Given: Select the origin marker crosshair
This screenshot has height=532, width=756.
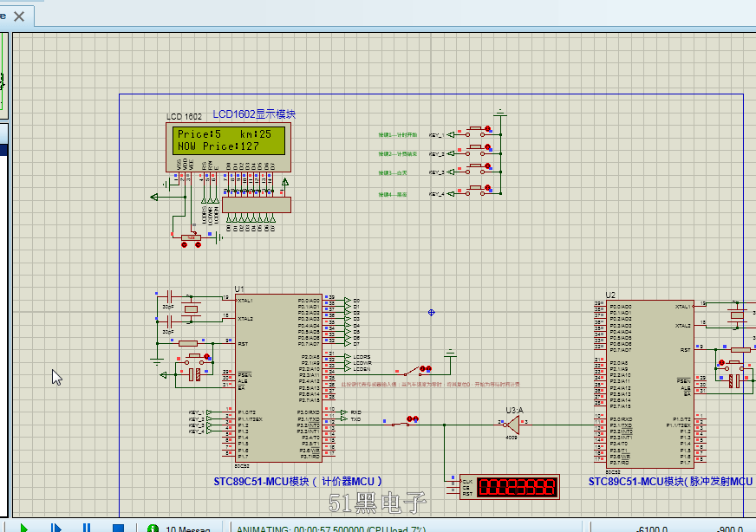Looking at the screenshot, I should 432,313.
